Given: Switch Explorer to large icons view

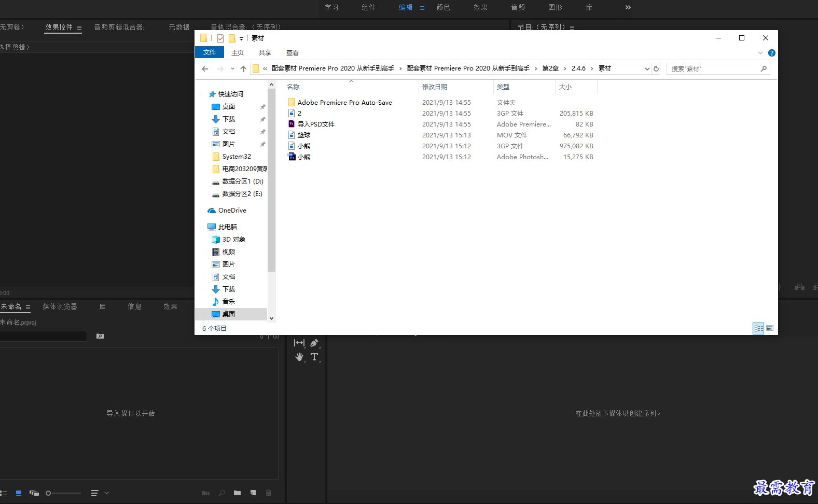Looking at the screenshot, I should pyautogui.click(x=770, y=328).
